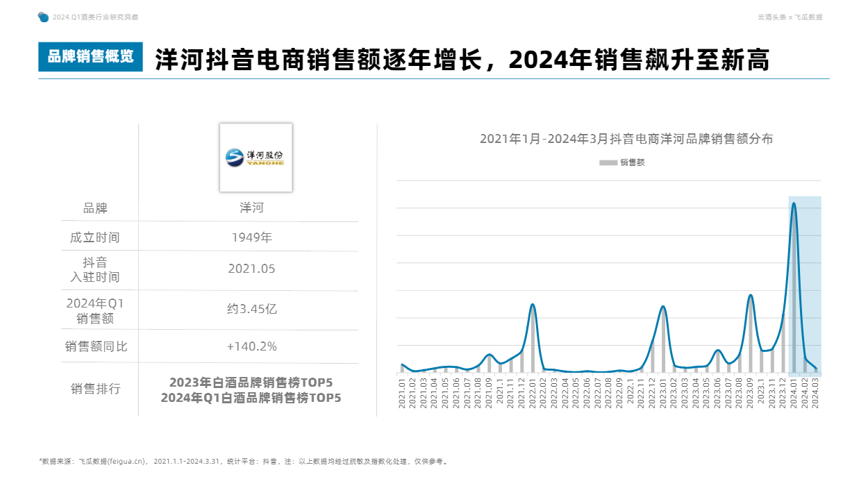Select the 2023.06 bar in chart
The height and width of the screenshot is (488, 868).
coord(717,362)
